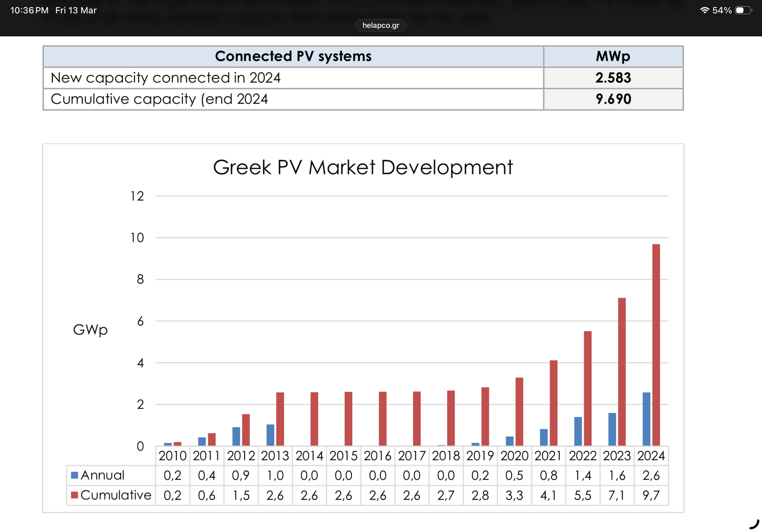The height and width of the screenshot is (532, 762).
Task: Click the 2023 red cumulative bar
Action: [x=622, y=372]
